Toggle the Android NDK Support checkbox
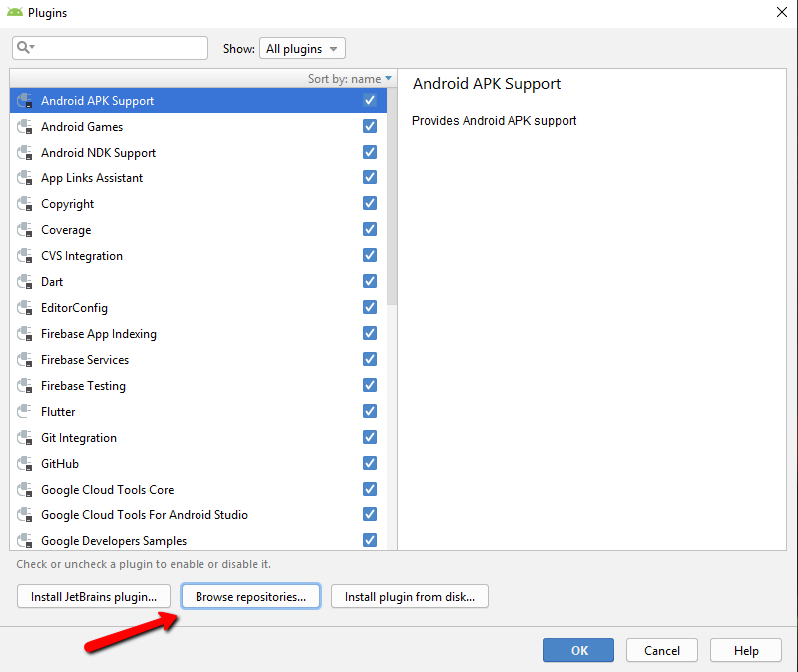798x672 pixels. (370, 152)
